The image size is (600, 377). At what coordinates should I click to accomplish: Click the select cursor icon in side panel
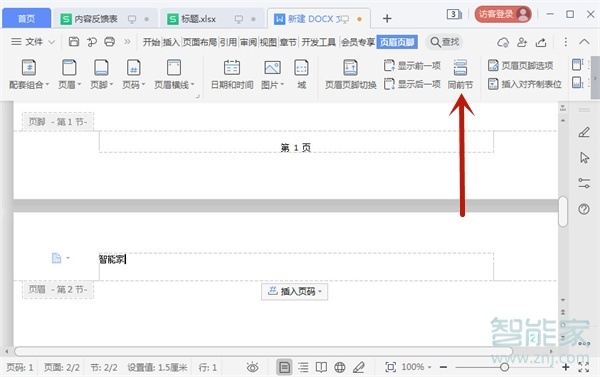[x=584, y=158]
